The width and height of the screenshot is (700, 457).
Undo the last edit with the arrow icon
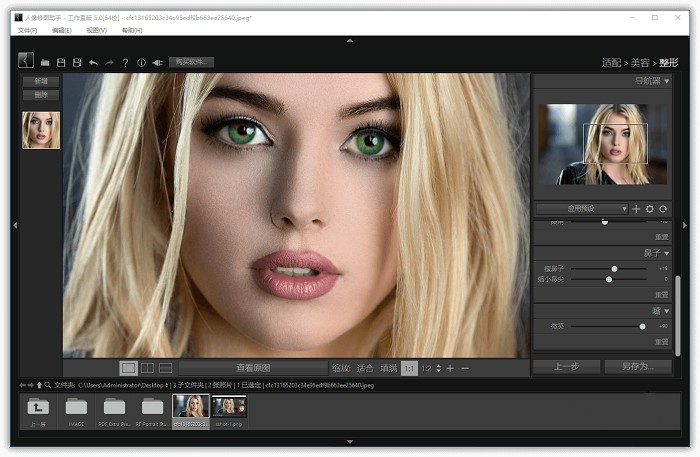93,63
